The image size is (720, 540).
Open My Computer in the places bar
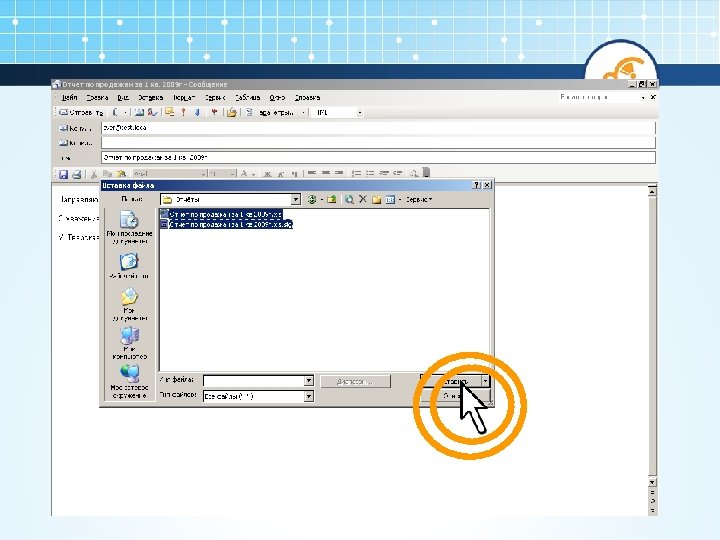129,343
